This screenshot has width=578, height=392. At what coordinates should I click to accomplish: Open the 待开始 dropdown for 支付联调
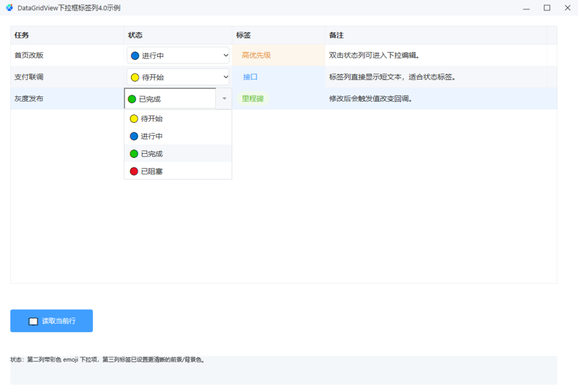pos(178,77)
